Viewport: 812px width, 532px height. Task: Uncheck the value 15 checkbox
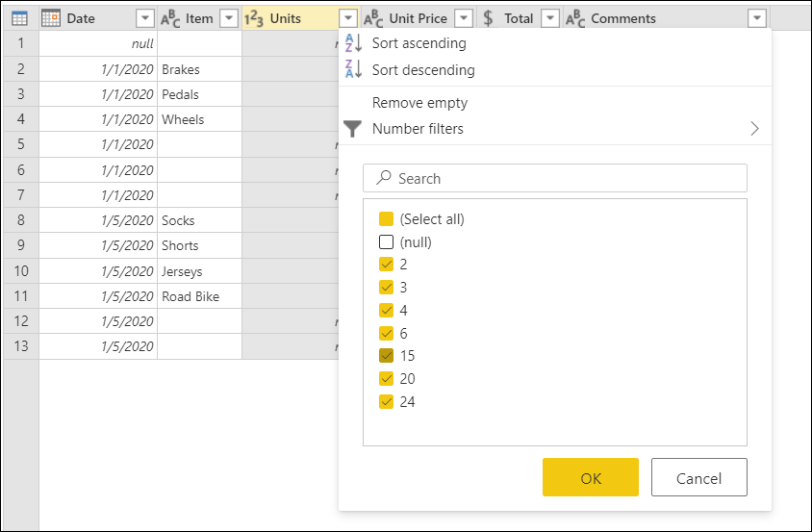(x=387, y=355)
